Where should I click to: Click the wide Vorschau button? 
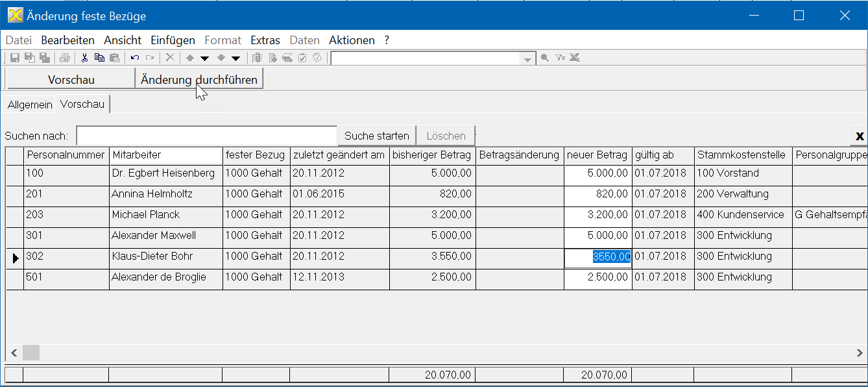pos(71,80)
